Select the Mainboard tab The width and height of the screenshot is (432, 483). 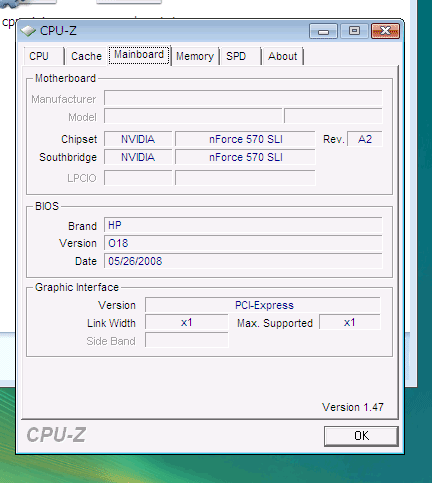click(139, 55)
